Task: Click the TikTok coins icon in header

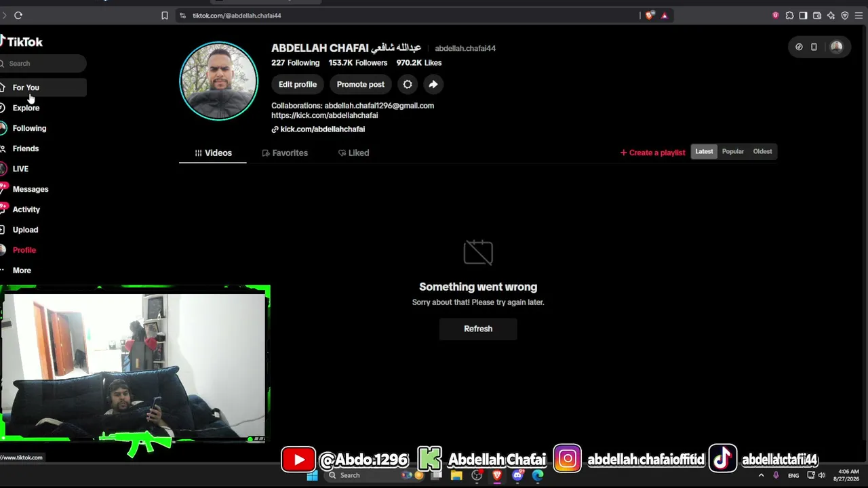Action: pos(799,47)
